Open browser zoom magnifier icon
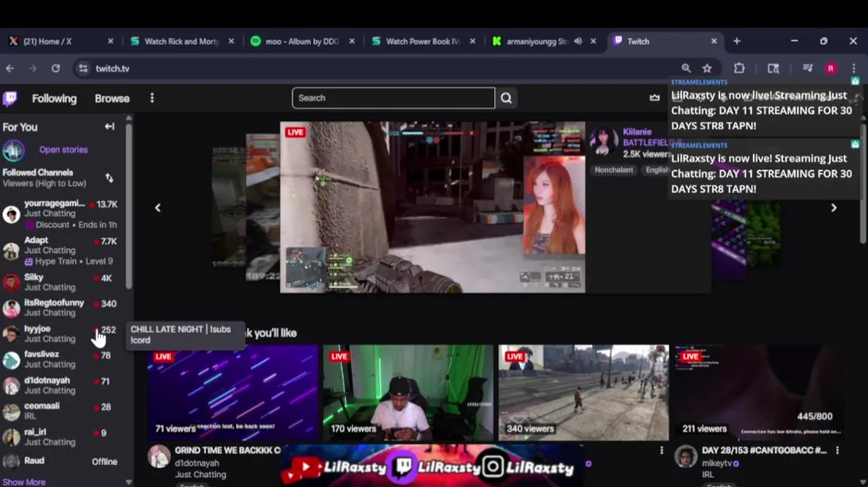Image resolution: width=868 pixels, height=487 pixels. 686,68
